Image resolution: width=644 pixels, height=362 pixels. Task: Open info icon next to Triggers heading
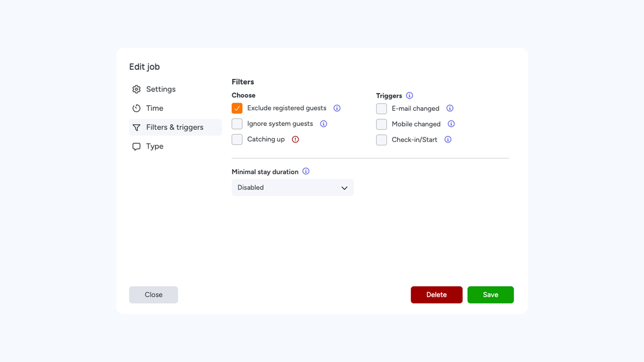tap(409, 96)
